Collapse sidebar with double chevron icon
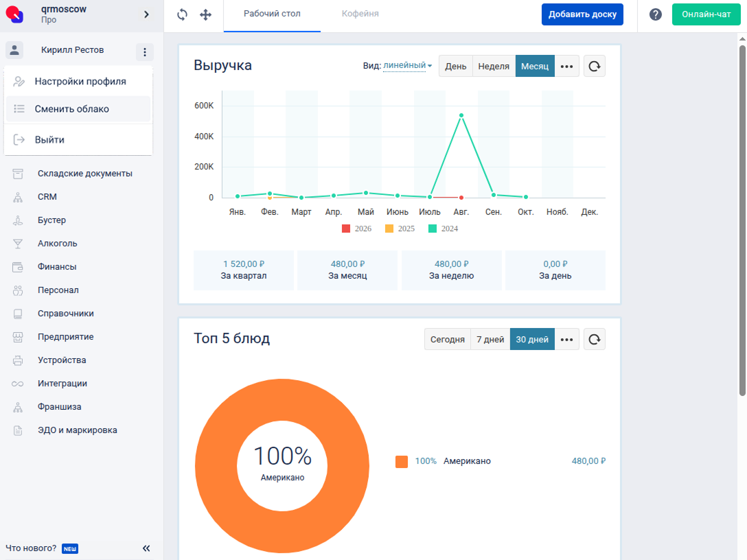The image size is (747, 560). click(146, 548)
